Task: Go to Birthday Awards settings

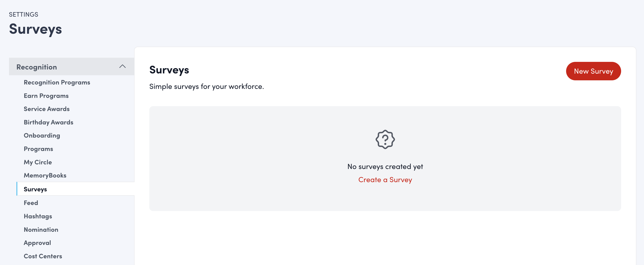Action: [49, 122]
